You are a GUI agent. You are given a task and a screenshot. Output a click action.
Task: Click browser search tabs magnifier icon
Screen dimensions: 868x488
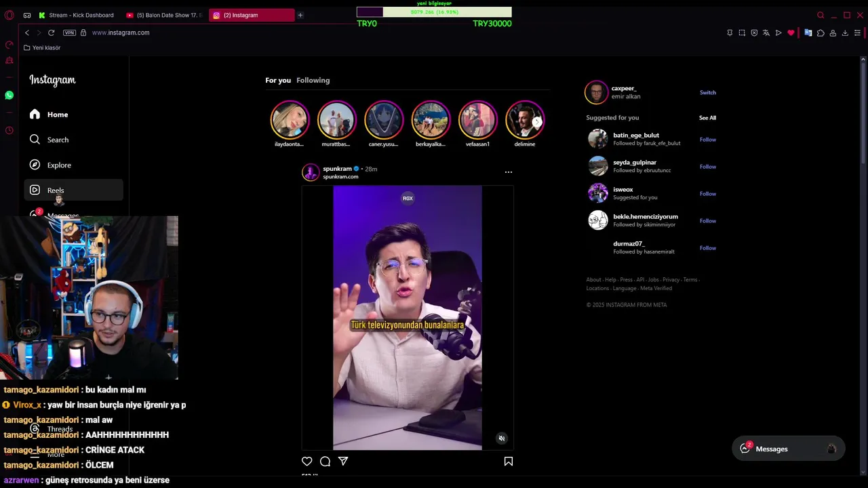pos(821,15)
